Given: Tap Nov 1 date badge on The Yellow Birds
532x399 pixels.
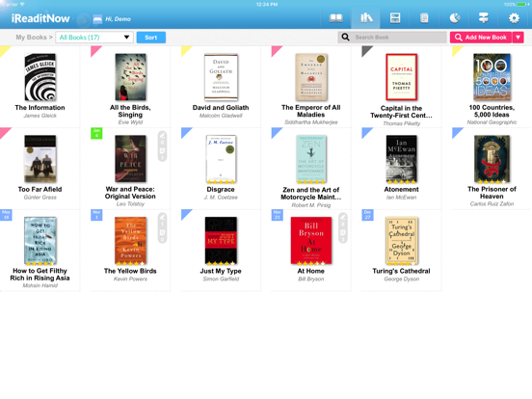Looking at the screenshot, I should (x=96, y=215).
